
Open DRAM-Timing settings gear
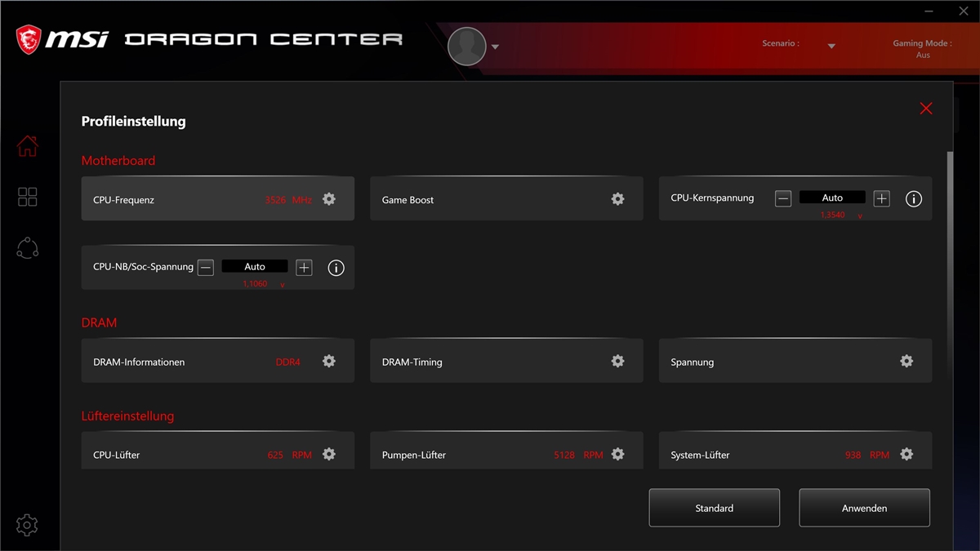tap(618, 361)
